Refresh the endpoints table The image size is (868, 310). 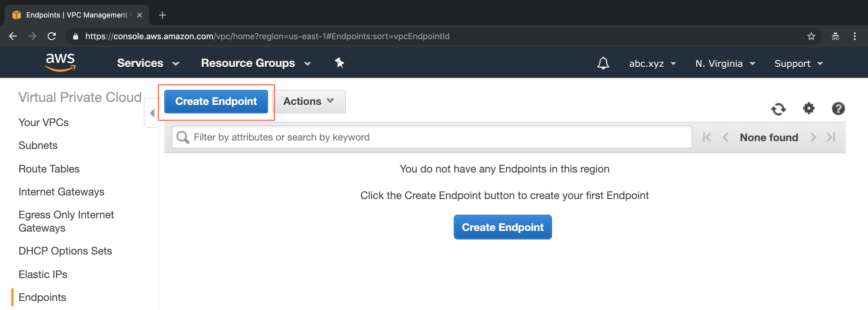[778, 109]
